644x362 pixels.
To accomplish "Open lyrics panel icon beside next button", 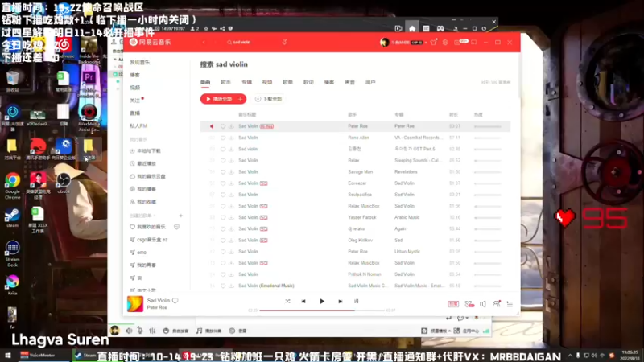I will [x=356, y=301].
